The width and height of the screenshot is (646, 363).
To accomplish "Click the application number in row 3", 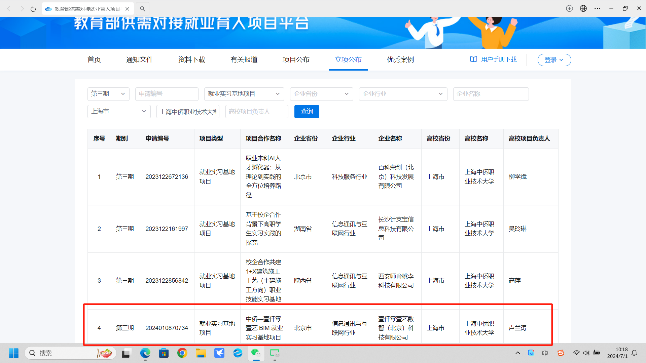I will [x=166, y=281].
